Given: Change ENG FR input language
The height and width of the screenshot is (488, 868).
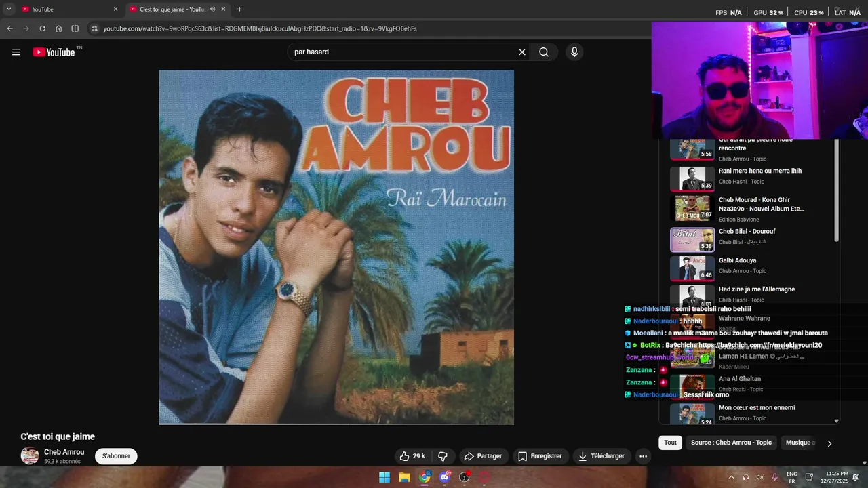Looking at the screenshot, I should [792, 477].
